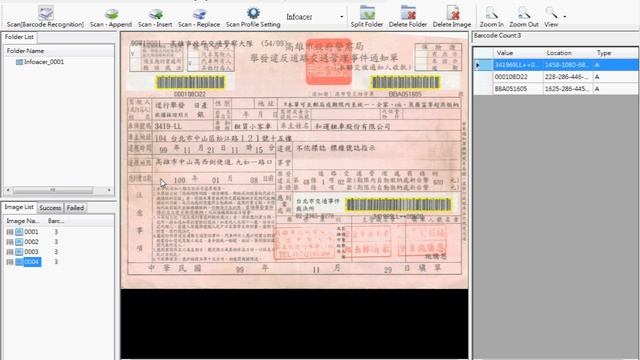Select image 0003 in the list
The image size is (640, 360).
(x=31, y=252)
